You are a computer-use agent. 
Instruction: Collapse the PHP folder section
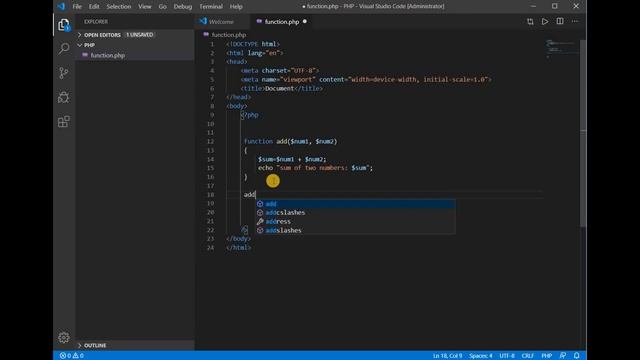135,45
